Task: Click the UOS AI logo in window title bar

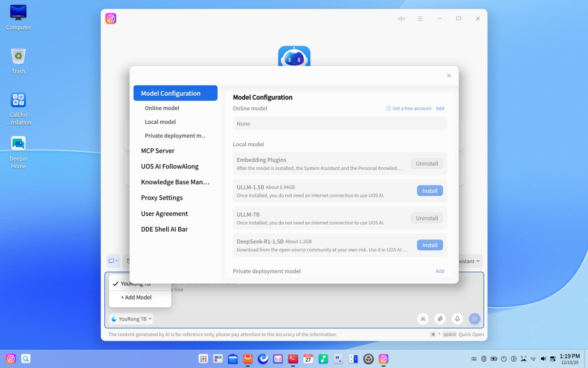Action: pos(111,18)
